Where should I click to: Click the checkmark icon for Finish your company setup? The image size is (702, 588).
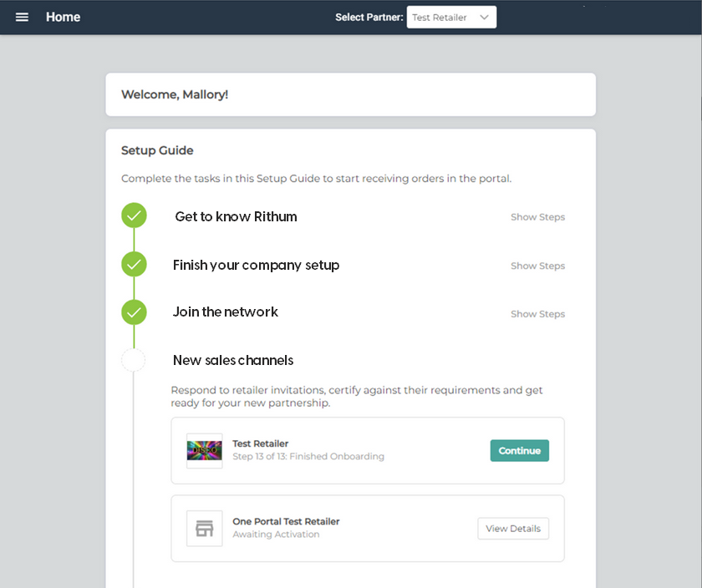(134, 265)
